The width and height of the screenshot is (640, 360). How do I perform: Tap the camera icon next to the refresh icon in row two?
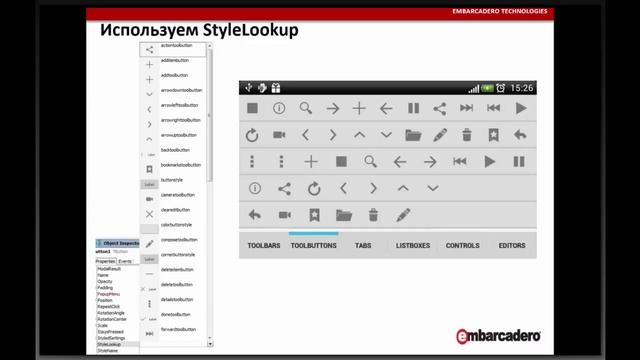click(x=279, y=135)
